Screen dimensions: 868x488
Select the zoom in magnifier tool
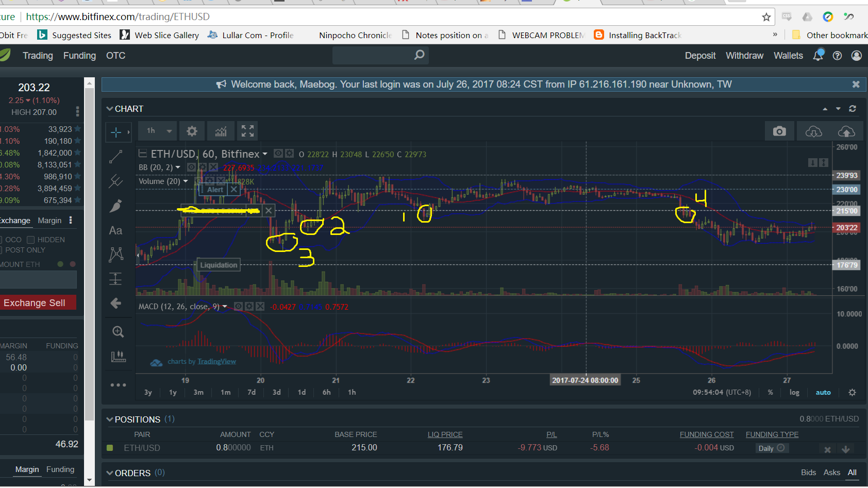118,332
